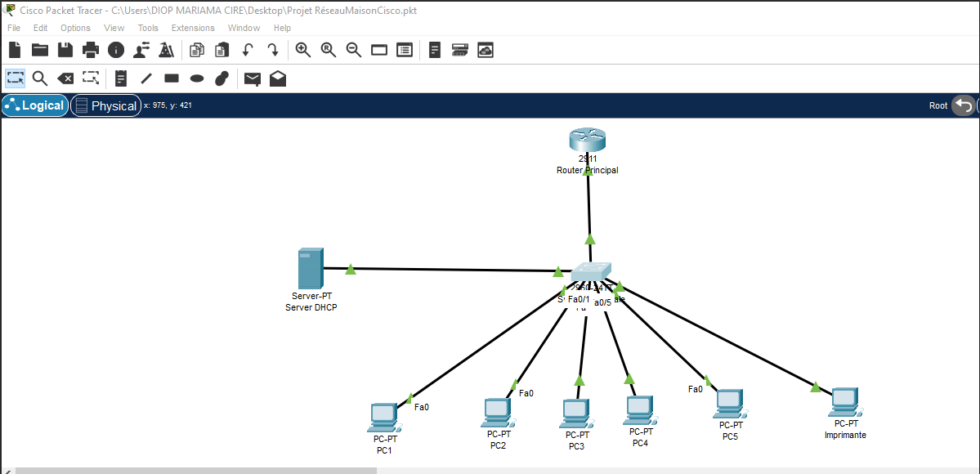Viewport: 980px width, 474px height.
Task: Activate the Resize Shape tool
Action: click(x=91, y=78)
